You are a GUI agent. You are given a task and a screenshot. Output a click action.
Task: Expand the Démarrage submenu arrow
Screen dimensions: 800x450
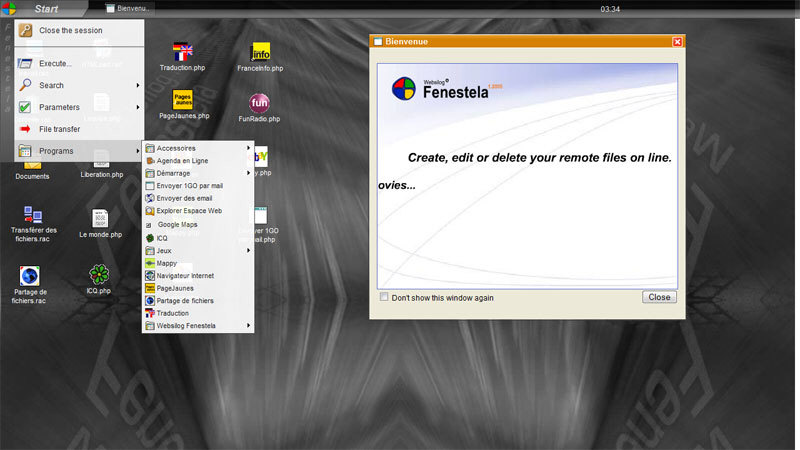click(x=248, y=173)
